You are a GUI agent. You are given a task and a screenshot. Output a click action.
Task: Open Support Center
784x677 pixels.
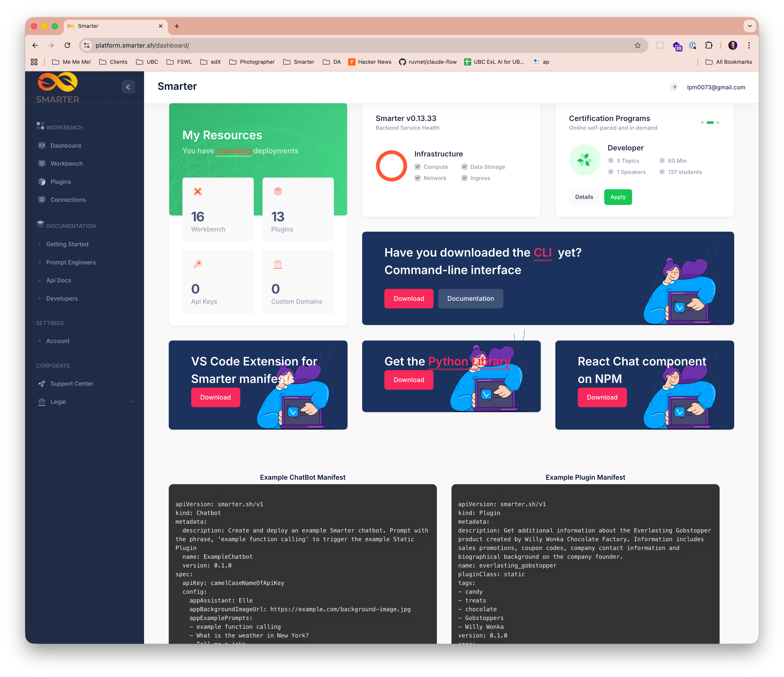pos(72,383)
